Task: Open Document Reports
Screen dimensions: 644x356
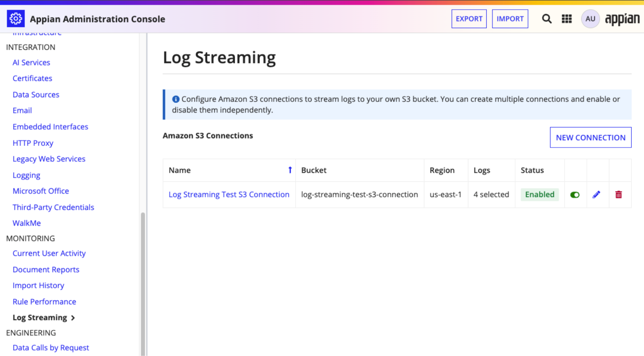Action: point(46,269)
